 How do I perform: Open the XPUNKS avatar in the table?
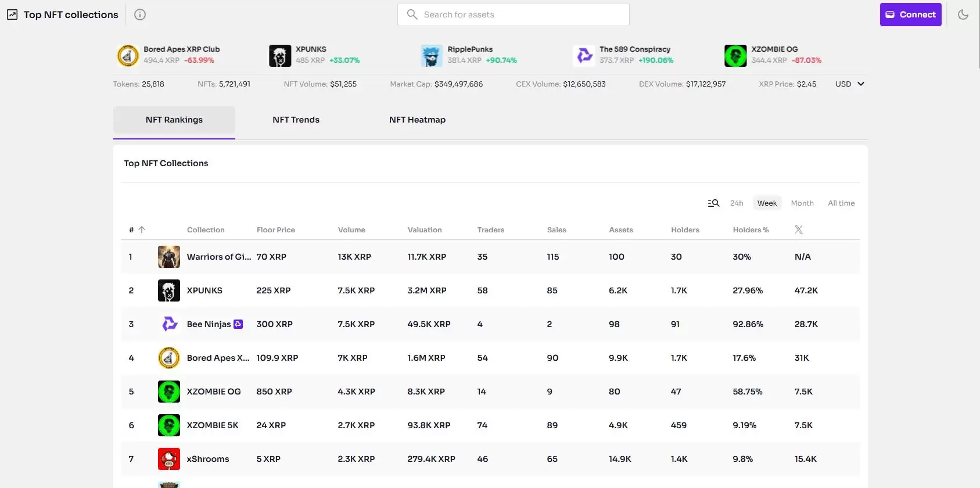(168, 290)
